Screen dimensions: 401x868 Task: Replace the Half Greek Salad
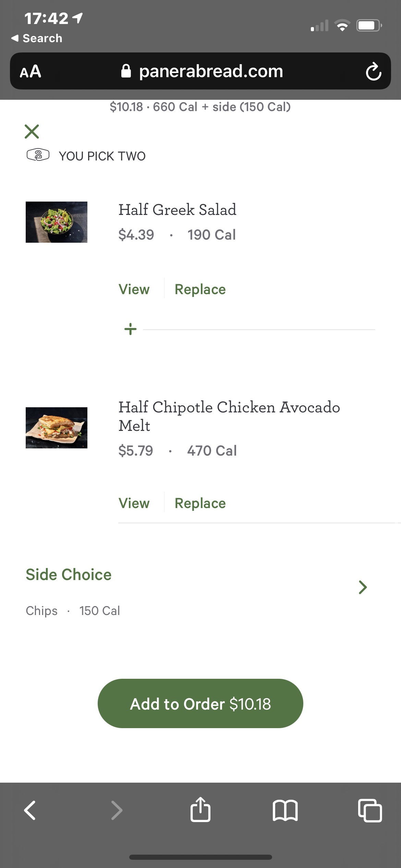200,289
